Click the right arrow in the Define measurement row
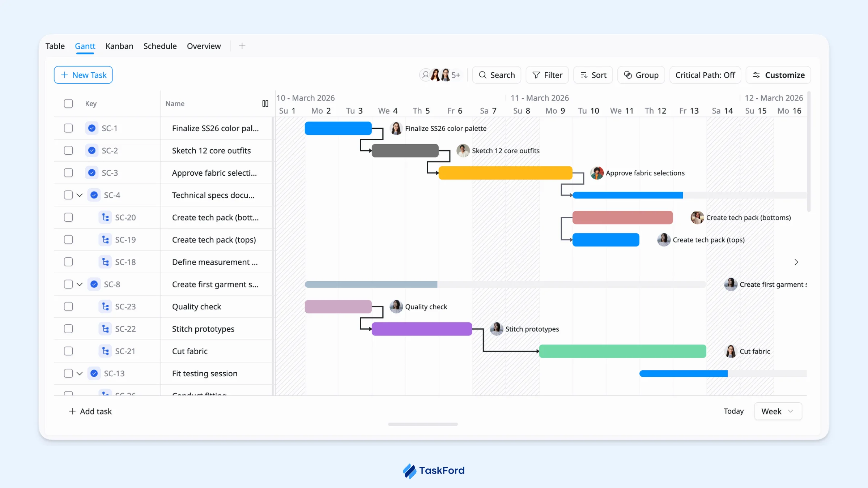This screenshot has width=868, height=488. pos(796,262)
